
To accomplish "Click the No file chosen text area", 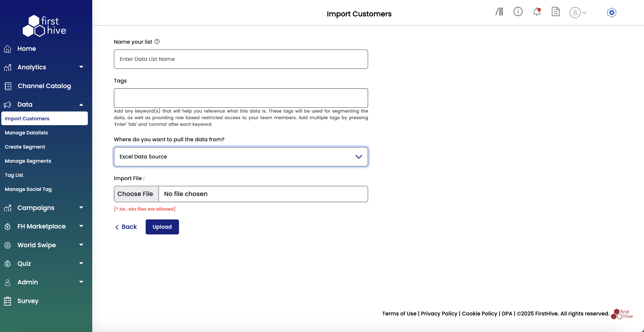I will (186, 194).
